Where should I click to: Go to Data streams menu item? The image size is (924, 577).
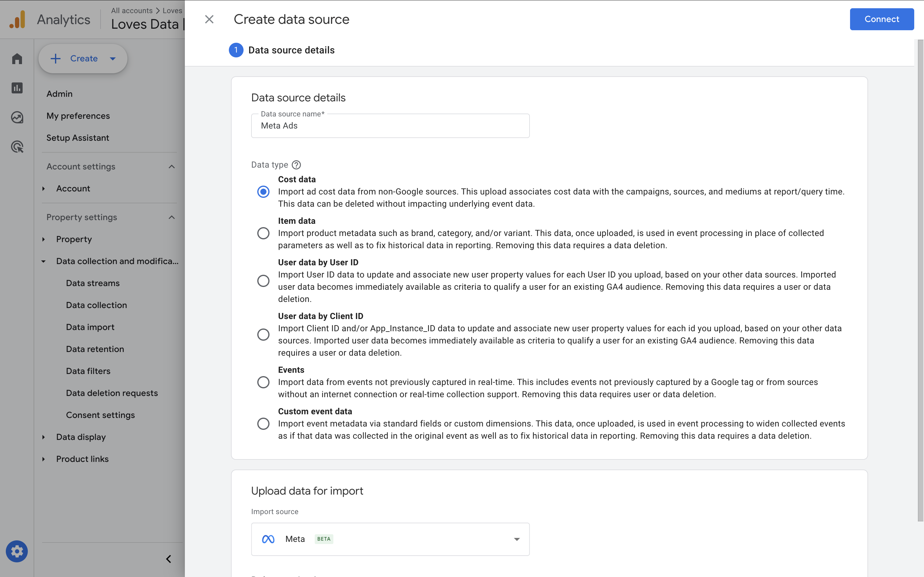(93, 283)
